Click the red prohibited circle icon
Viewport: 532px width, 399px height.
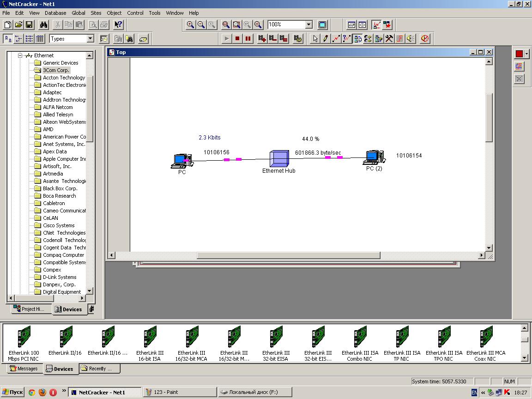click(425, 39)
